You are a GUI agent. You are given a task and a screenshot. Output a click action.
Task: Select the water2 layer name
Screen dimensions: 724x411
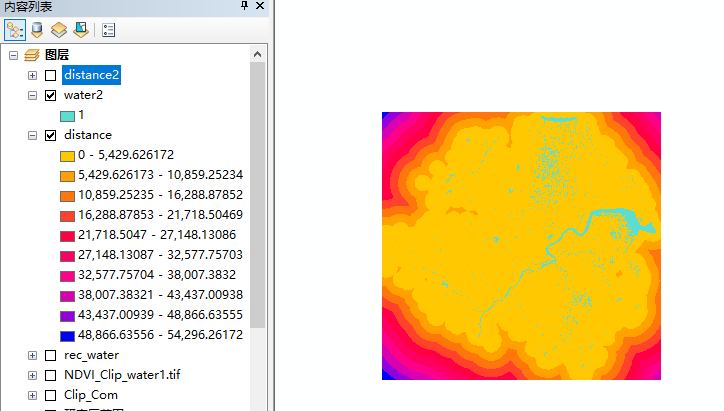(x=83, y=95)
